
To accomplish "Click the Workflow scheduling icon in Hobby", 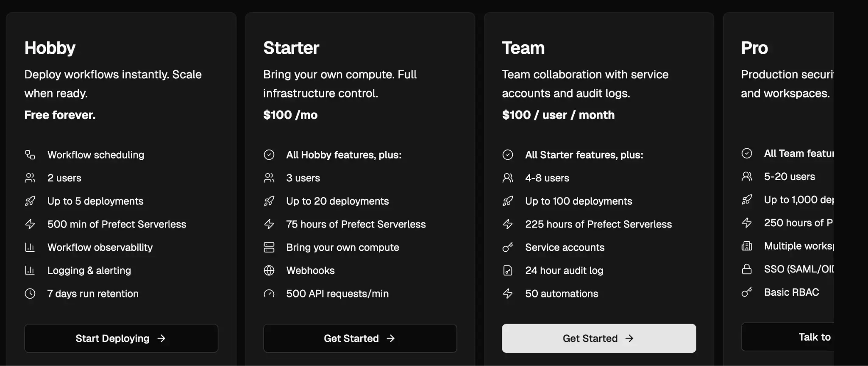I will click(30, 155).
